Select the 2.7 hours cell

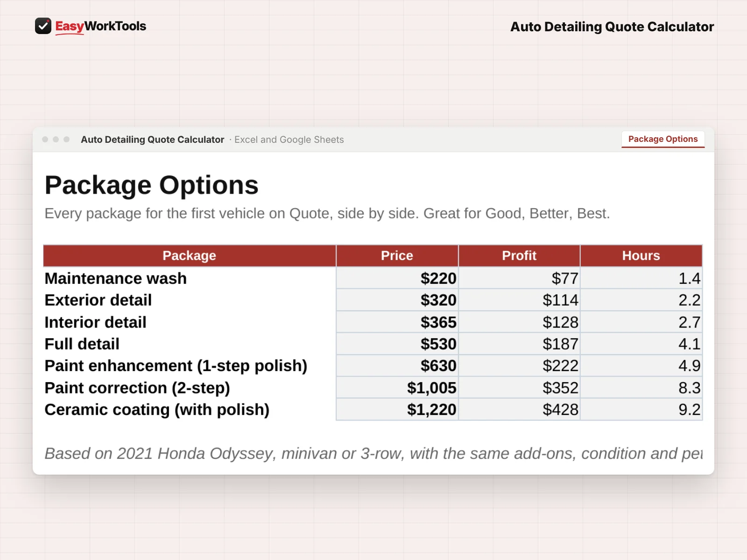(x=641, y=322)
